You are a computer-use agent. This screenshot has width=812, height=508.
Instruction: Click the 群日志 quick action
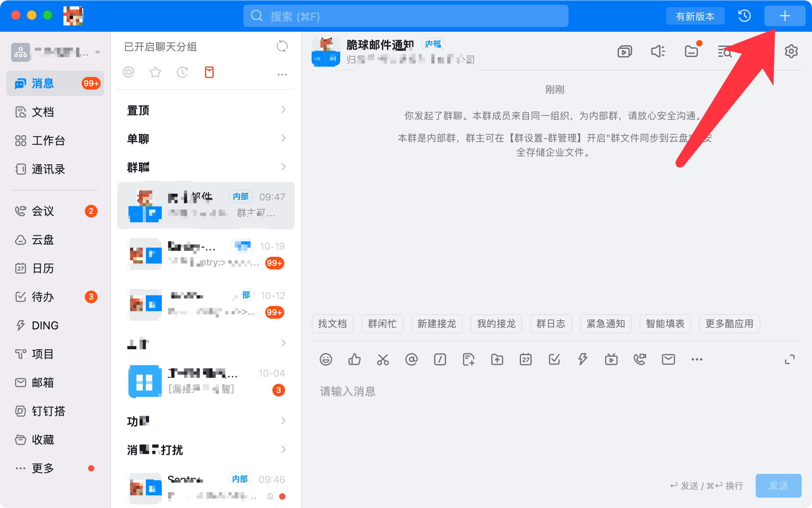point(551,324)
